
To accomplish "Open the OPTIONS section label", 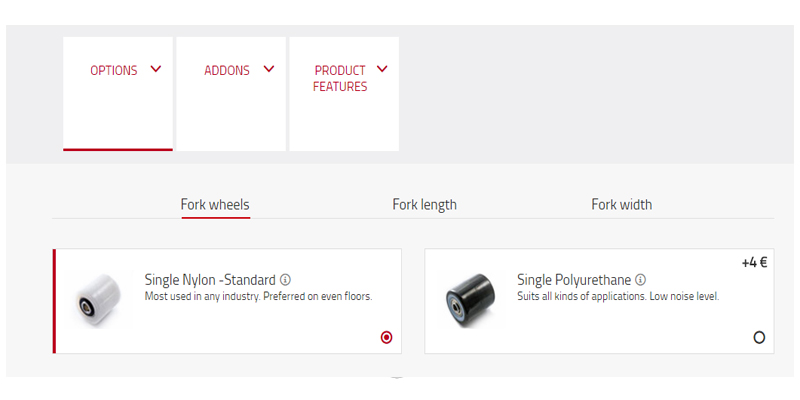I will coord(113,71).
